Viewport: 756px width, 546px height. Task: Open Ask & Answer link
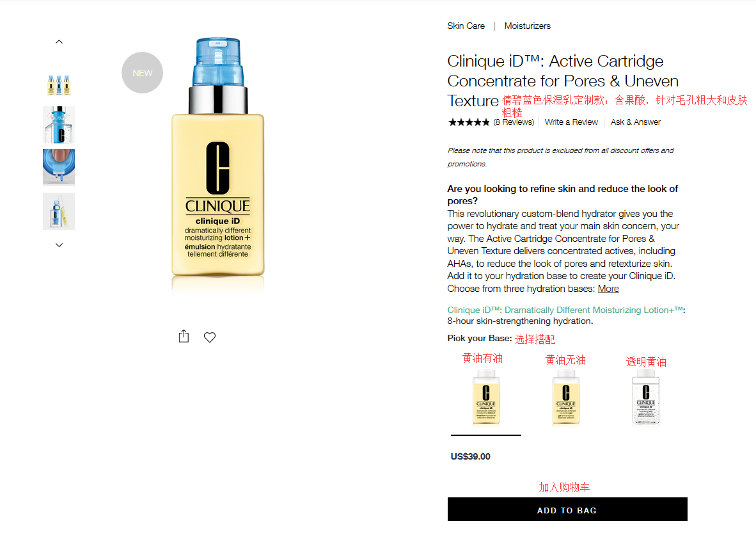pyautogui.click(x=636, y=122)
